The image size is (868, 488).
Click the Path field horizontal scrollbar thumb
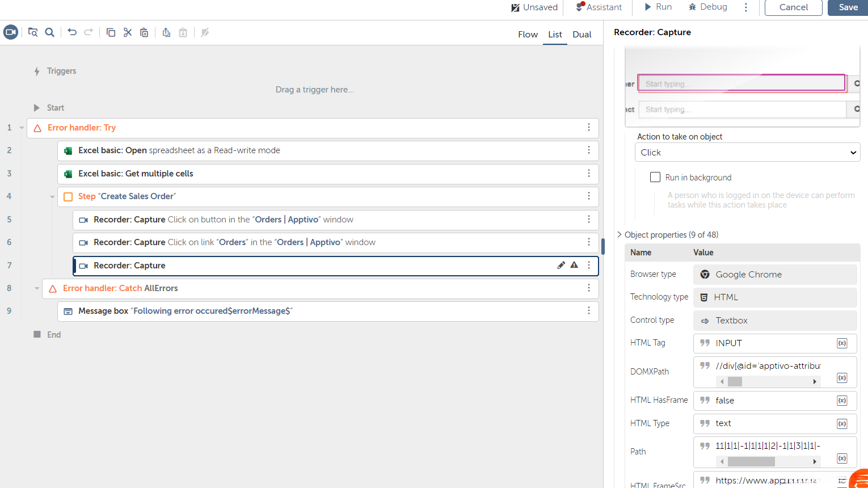(751, 461)
